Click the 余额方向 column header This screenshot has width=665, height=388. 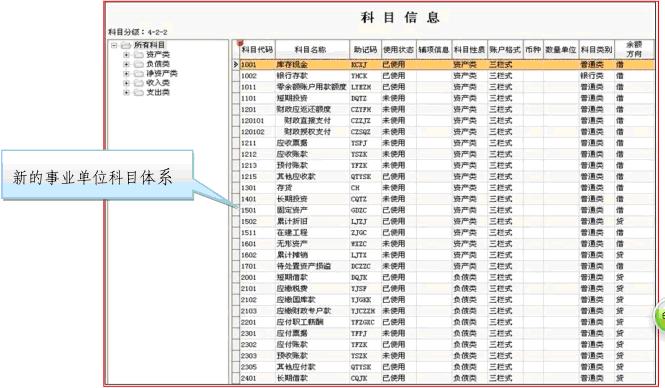click(634, 50)
